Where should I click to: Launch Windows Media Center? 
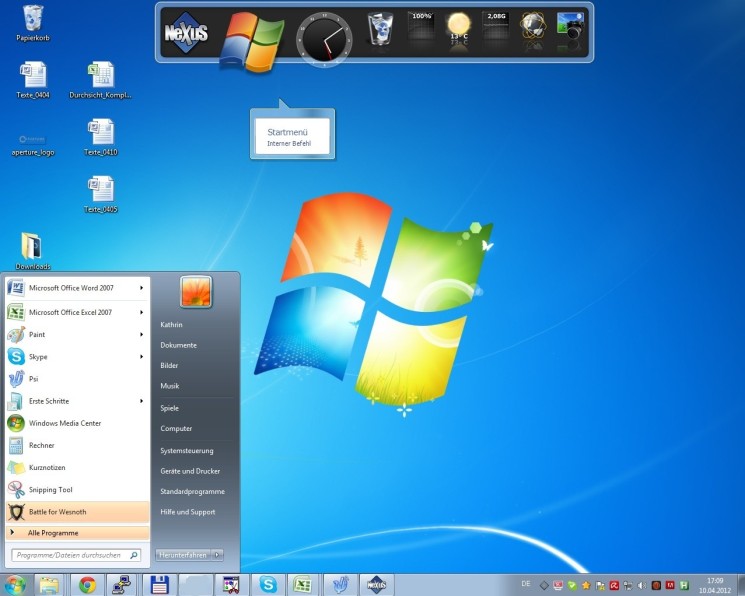pyautogui.click(x=77, y=423)
